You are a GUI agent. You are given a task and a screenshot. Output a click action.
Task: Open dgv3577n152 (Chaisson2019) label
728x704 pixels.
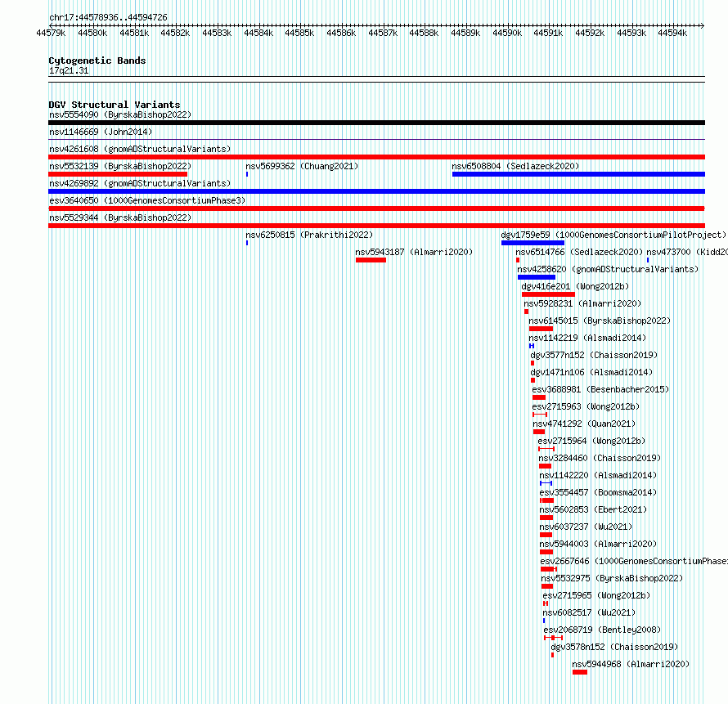point(595,355)
